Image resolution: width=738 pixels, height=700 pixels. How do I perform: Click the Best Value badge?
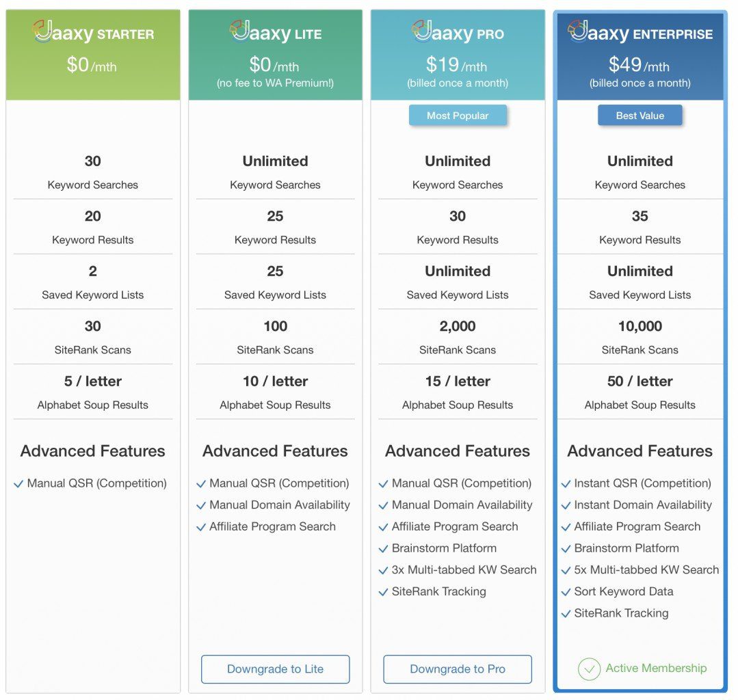point(640,116)
